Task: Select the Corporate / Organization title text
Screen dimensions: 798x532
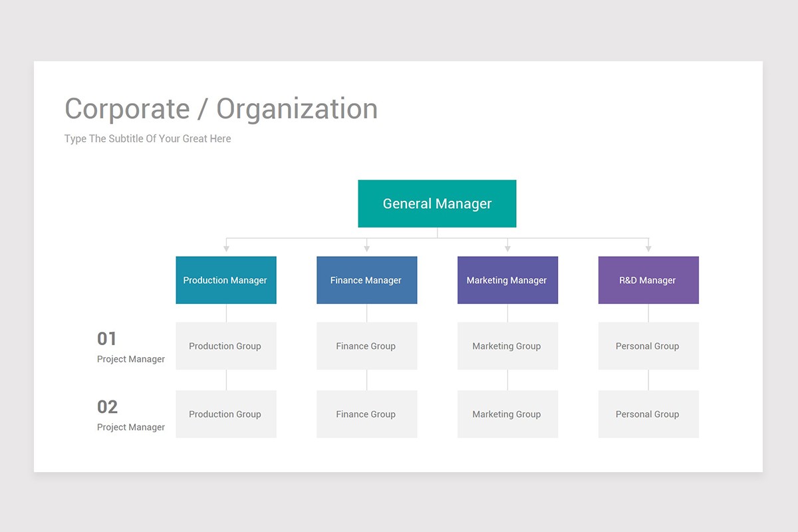Action: pos(221,109)
